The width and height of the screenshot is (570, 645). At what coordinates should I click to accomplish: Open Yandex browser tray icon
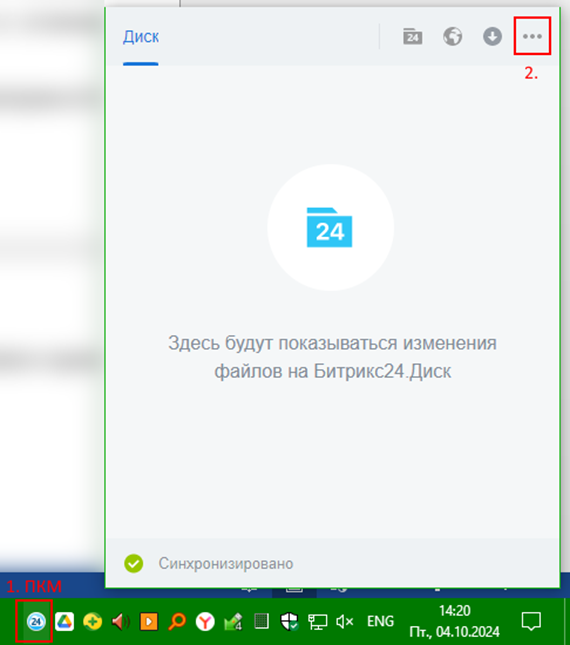tap(205, 621)
